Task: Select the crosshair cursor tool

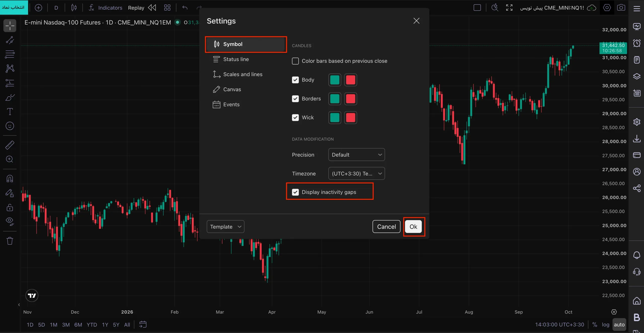Action: [10, 26]
